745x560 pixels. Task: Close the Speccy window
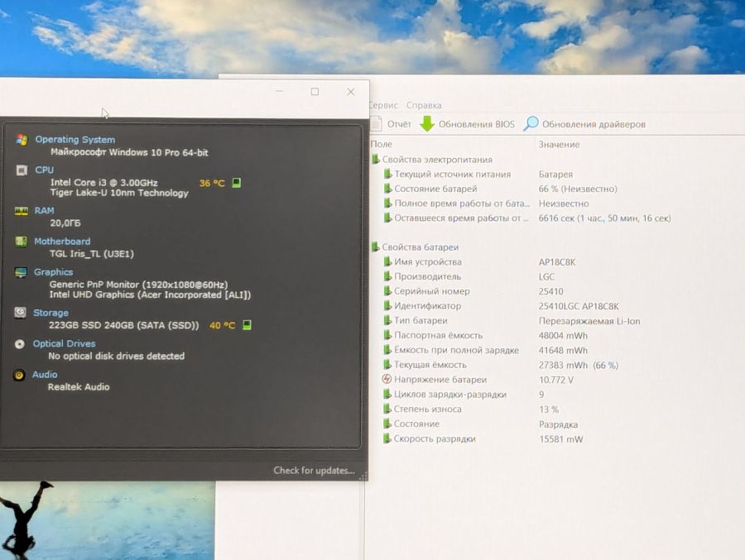[351, 92]
